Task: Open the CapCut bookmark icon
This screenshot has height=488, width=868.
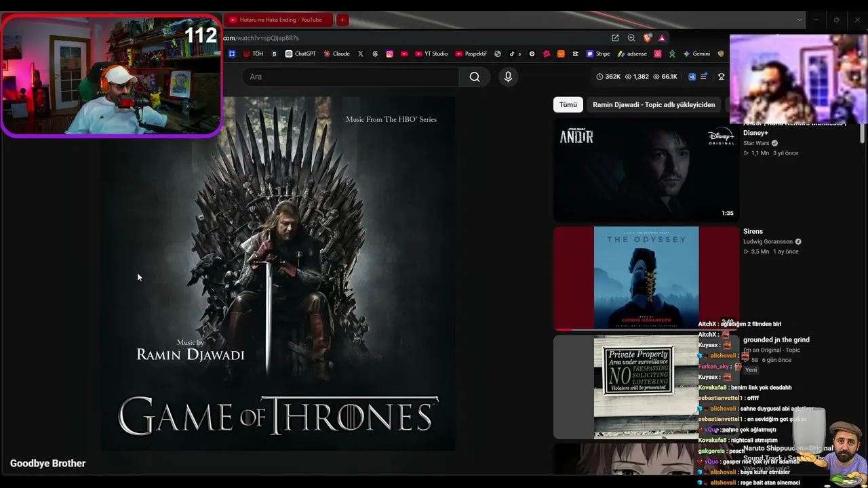Action: pyautogui.click(x=575, y=54)
